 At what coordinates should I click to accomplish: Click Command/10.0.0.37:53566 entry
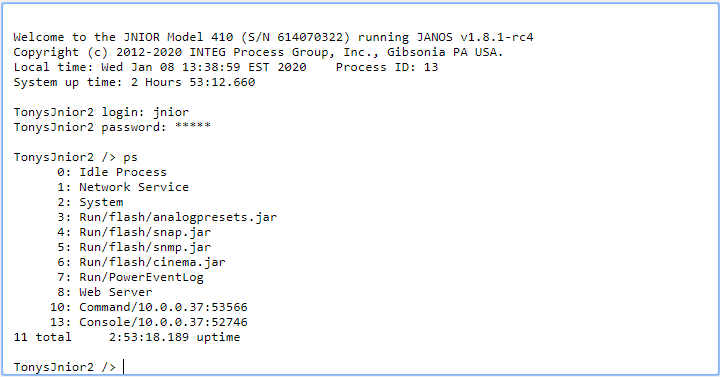pos(148,307)
